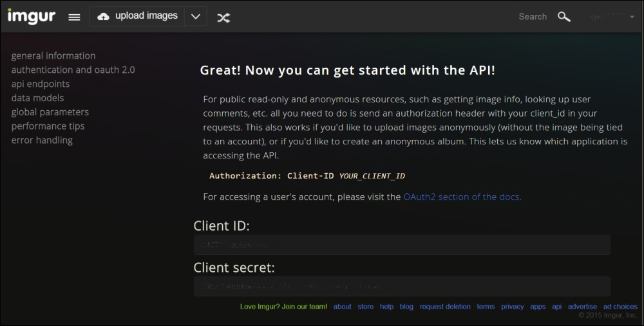Open data models section
The image size is (644, 326).
(38, 98)
